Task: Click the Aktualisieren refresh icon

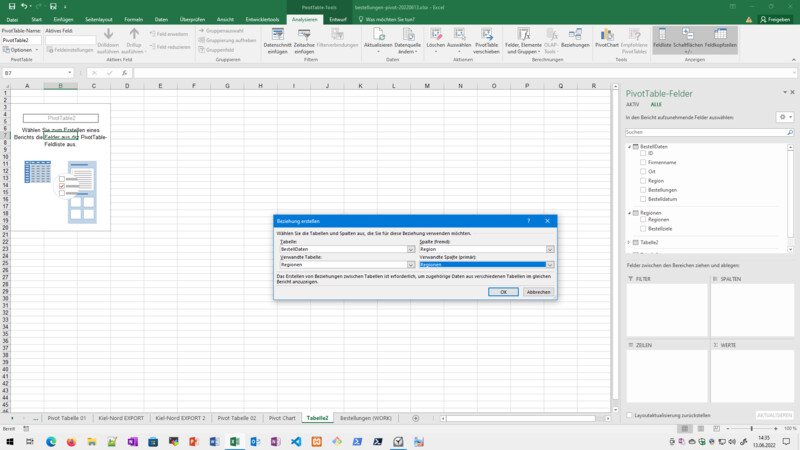Action: tap(378, 35)
